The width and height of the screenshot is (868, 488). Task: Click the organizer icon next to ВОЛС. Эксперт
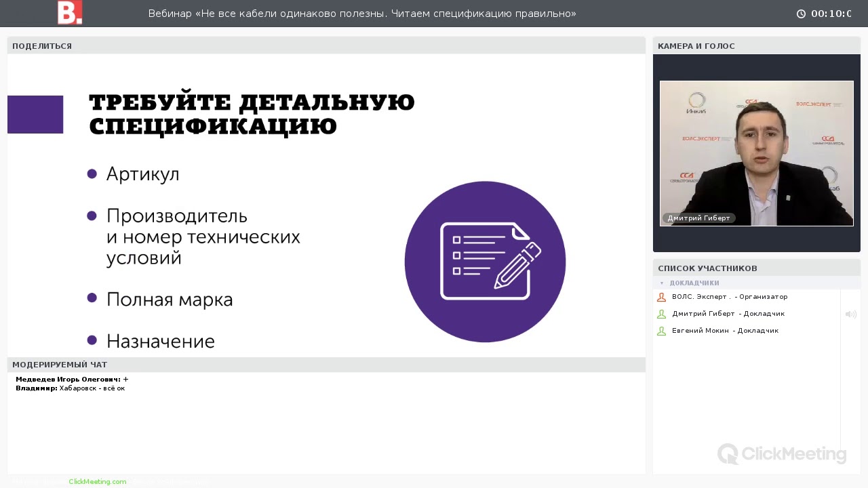(x=662, y=297)
